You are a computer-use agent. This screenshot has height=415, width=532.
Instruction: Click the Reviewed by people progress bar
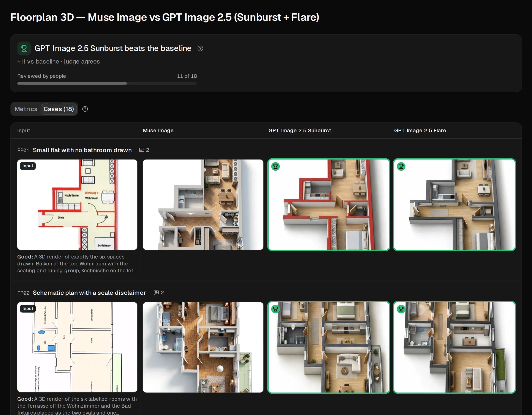tap(107, 83)
